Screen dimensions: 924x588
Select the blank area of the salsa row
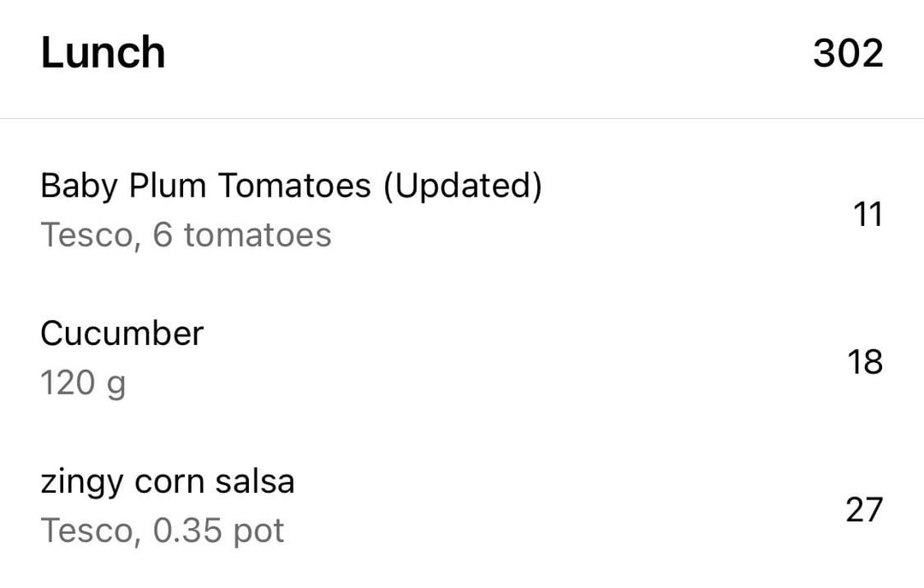(x=566, y=506)
